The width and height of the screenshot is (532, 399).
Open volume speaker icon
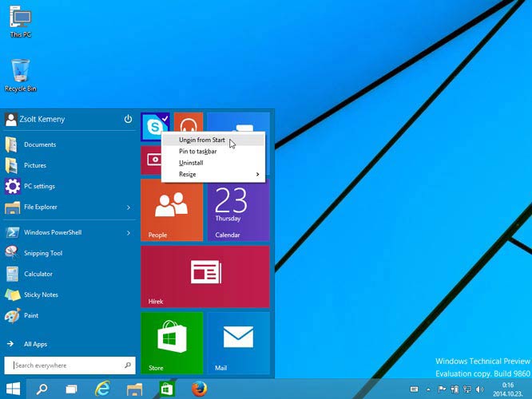479,389
